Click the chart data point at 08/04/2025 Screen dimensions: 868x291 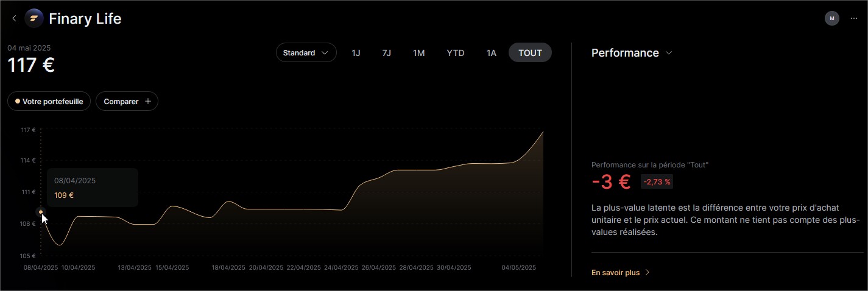pyautogui.click(x=41, y=212)
